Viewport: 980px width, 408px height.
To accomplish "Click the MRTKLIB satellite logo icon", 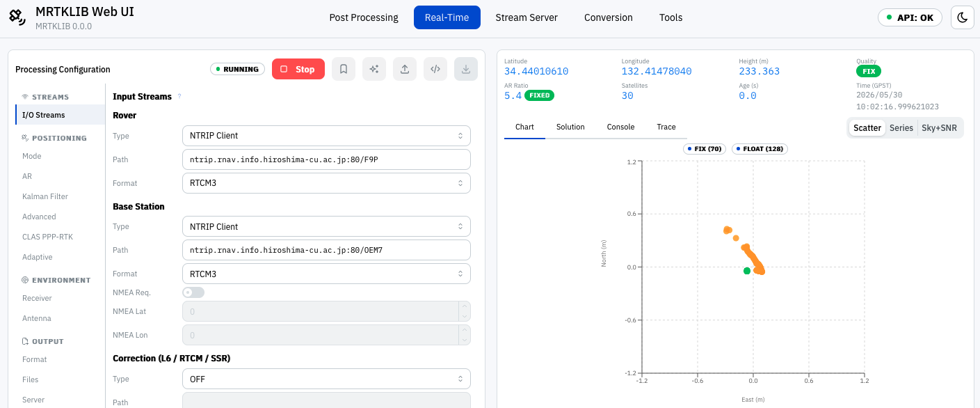I will (x=18, y=17).
